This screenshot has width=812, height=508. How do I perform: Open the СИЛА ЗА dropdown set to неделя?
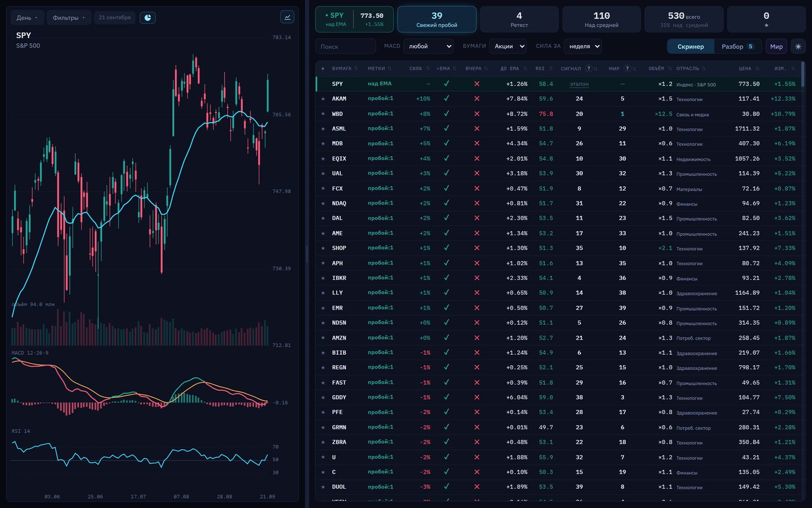(583, 46)
